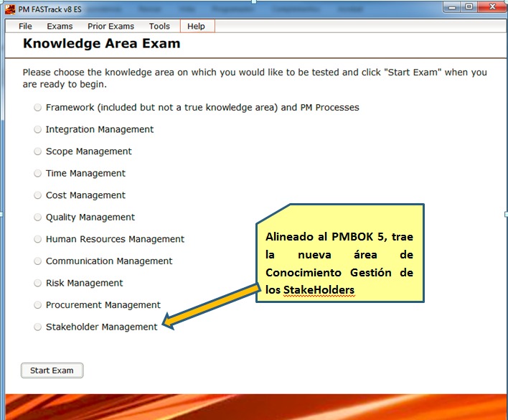
Task: Open the File menu
Action: [x=25, y=27]
